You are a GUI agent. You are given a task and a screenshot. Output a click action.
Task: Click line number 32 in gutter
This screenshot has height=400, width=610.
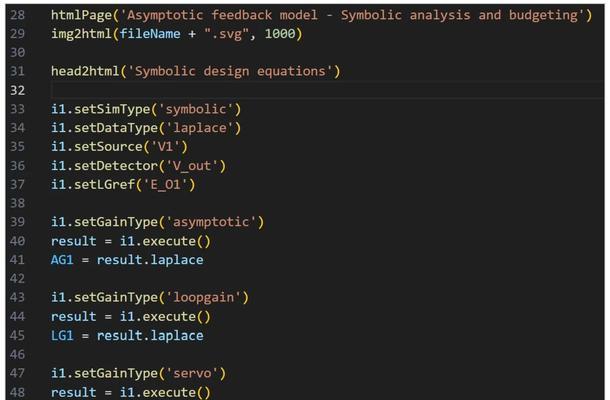point(17,90)
